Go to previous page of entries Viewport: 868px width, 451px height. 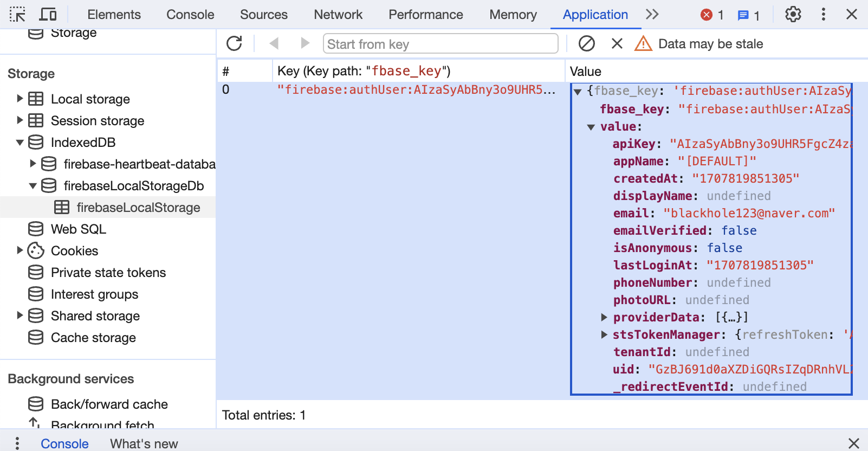(274, 43)
